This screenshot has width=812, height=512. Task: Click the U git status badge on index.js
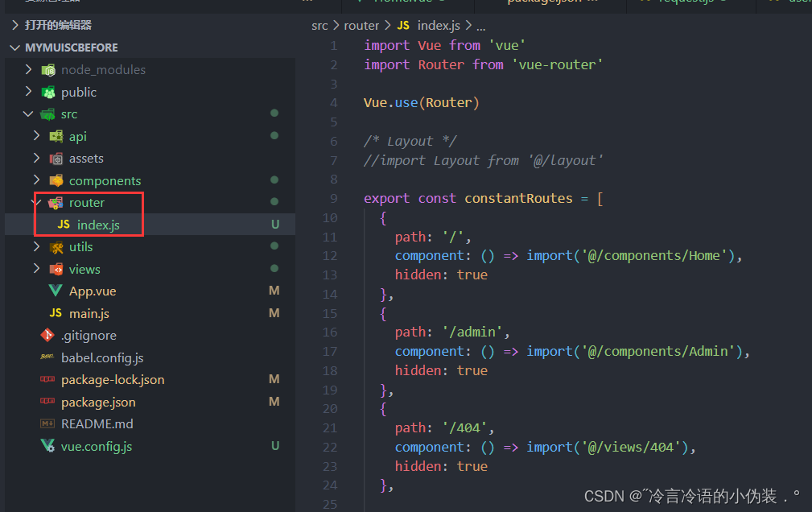(275, 225)
